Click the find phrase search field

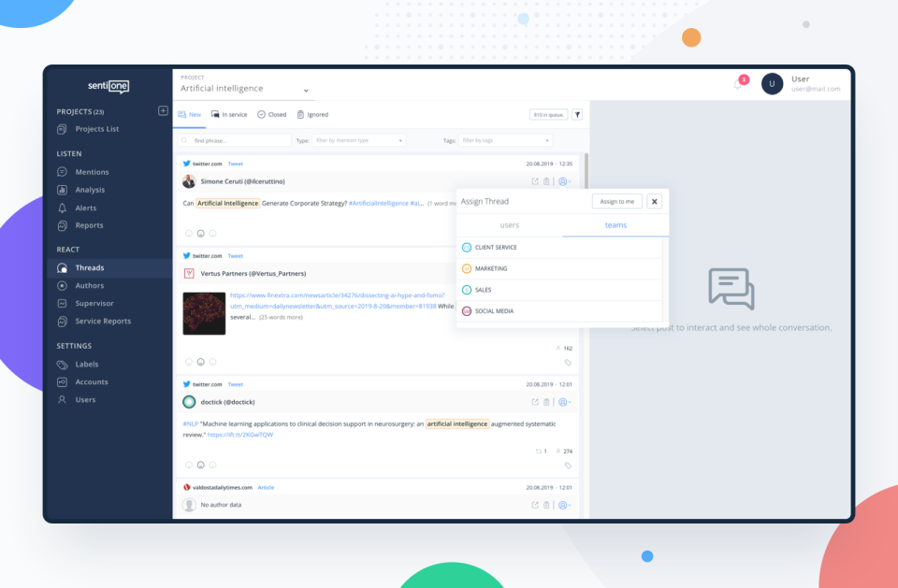coord(235,140)
